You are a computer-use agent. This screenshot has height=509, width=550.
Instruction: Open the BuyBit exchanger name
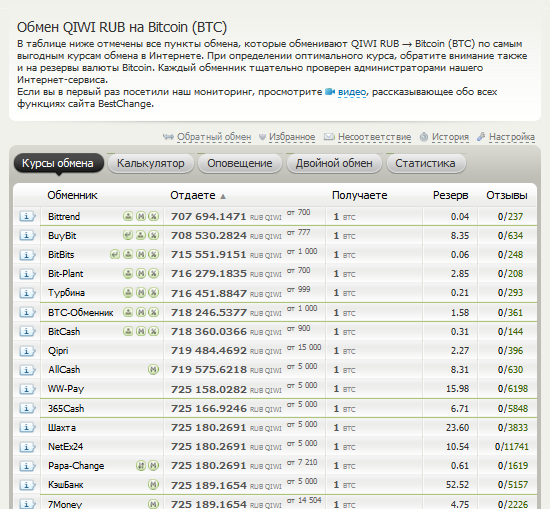point(62,236)
